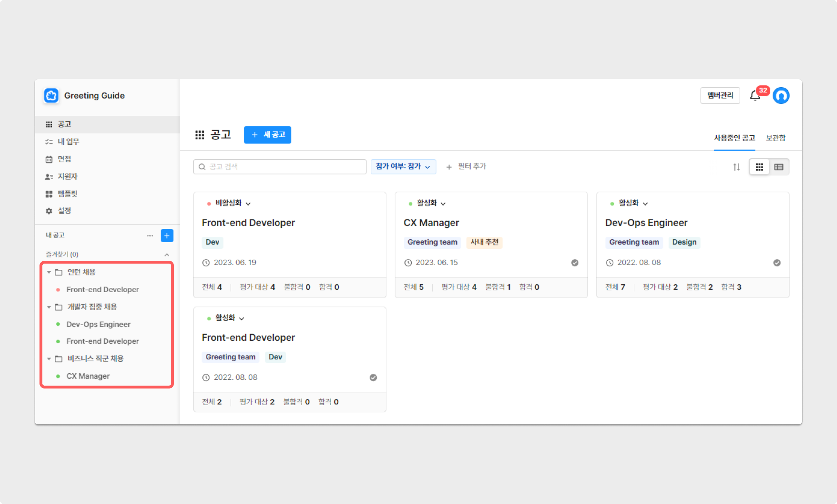Click the 새 공고 button

click(x=267, y=135)
